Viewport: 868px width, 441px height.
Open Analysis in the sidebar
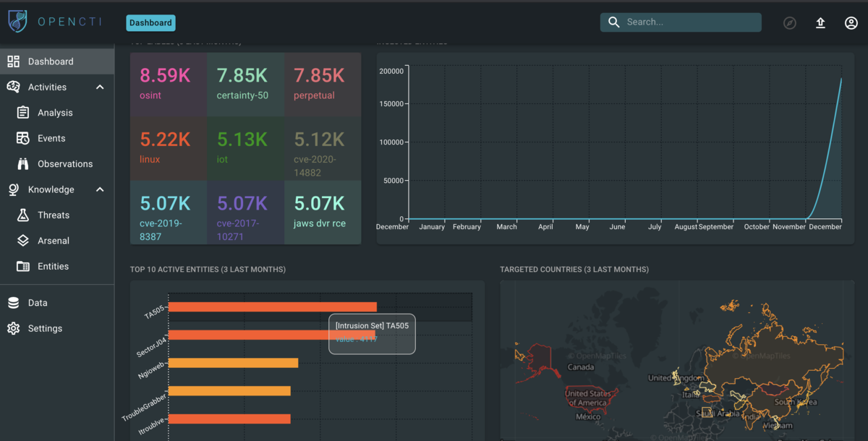pyautogui.click(x=57, y=113)
